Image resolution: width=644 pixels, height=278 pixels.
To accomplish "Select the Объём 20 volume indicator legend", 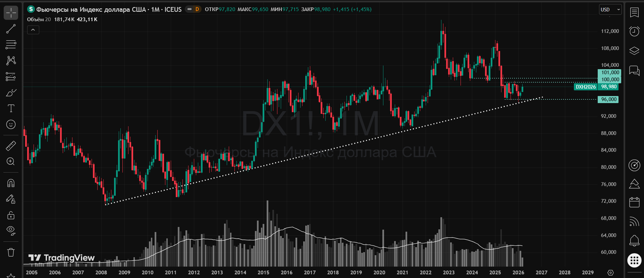I will [x=39, y=19].
